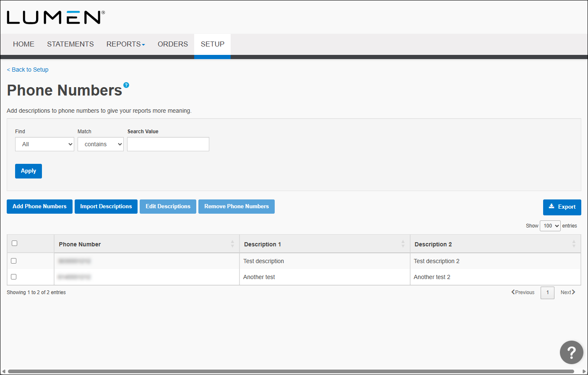Select the Another test row checkbox
Screen dimensions: 588x375
point(14,277)
